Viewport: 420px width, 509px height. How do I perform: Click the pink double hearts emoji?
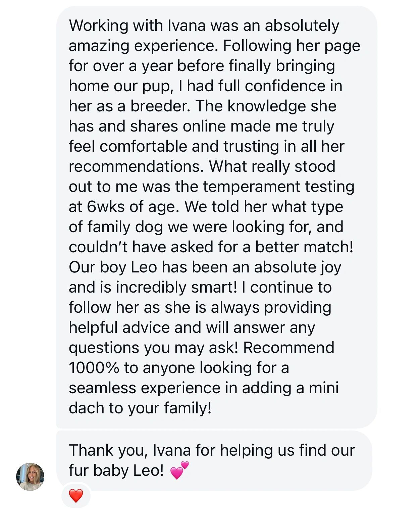pyautogui.click(x=180, y=470)
